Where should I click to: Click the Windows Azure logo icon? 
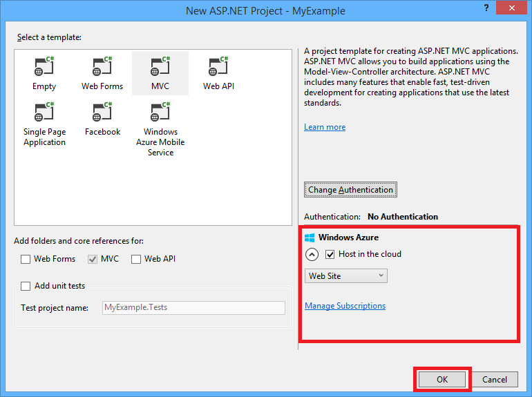point(310,238)
